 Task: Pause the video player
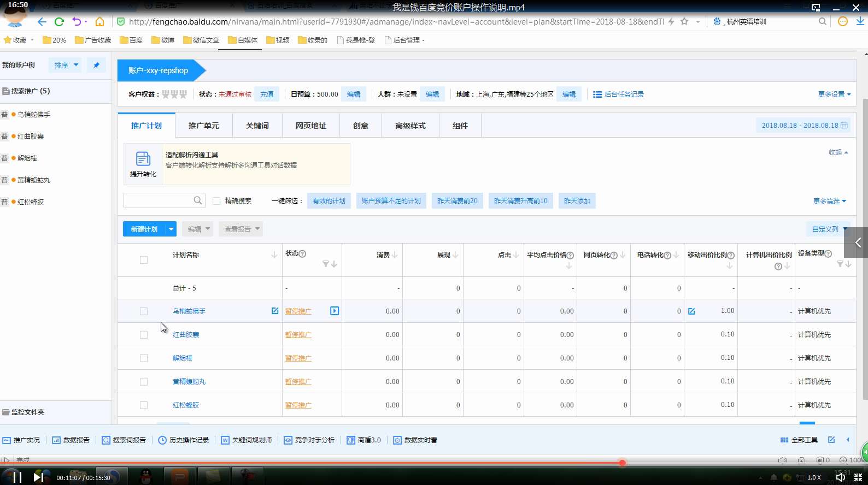[x=17, y=477]
